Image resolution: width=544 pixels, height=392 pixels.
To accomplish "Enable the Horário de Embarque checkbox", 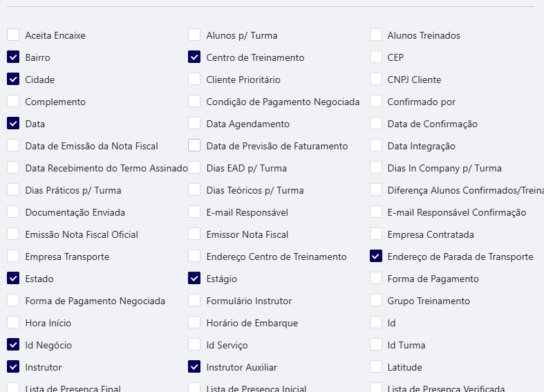I will [194, 323].
